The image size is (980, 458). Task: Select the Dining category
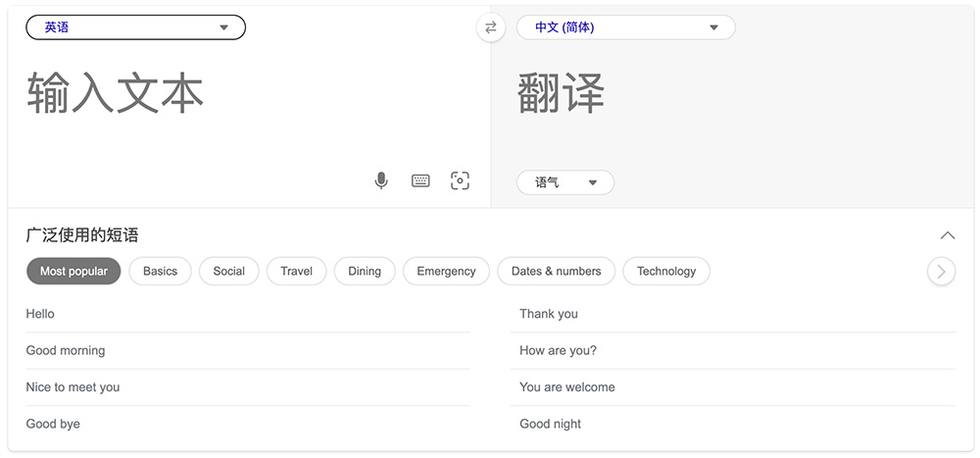pos(365,271)
